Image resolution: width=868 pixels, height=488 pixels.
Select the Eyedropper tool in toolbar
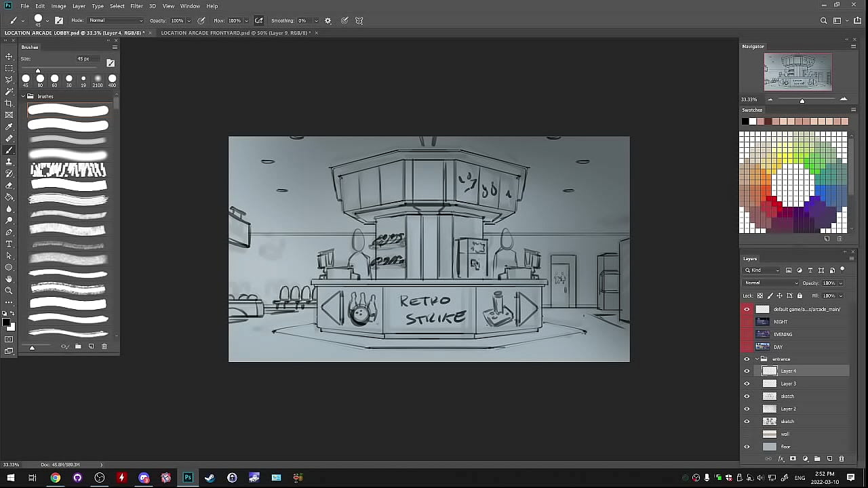tap(9, 127)
